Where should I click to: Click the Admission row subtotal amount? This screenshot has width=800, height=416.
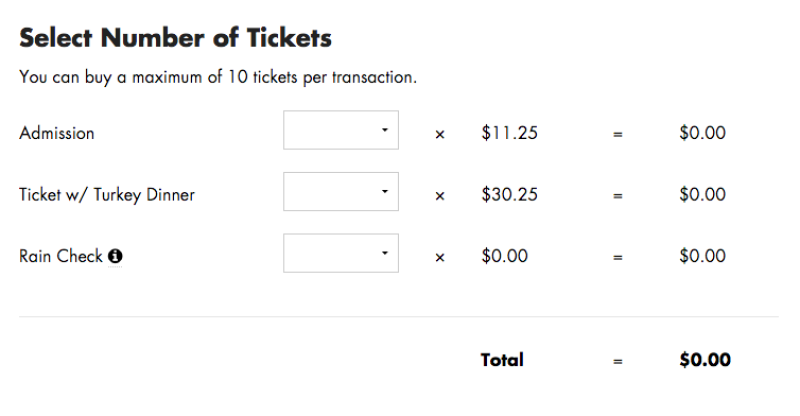point(702,133)
